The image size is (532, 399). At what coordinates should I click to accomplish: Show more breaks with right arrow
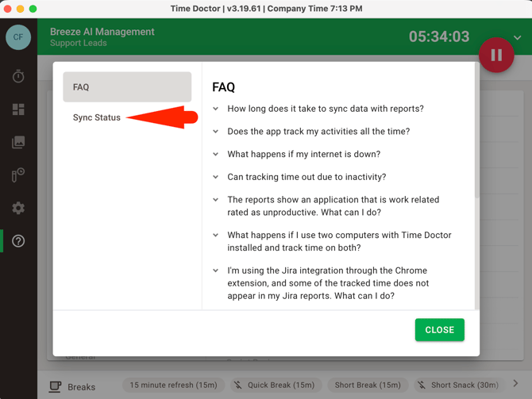(x=515, y=383)
